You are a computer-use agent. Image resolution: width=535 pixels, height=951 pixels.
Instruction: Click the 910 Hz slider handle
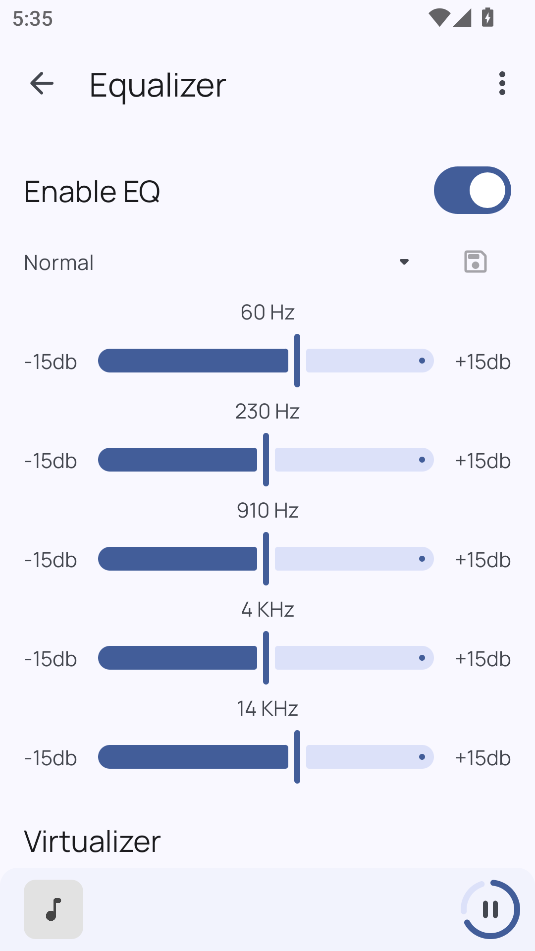(266, 559)
